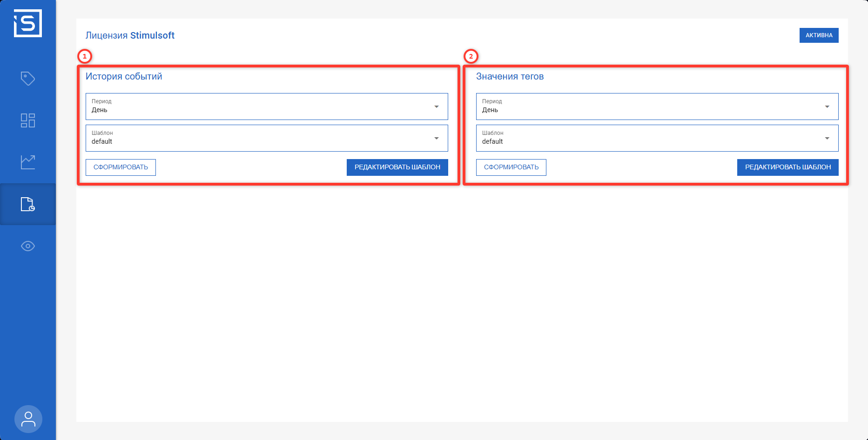868x440 pixels.
Task: Click the История событий panel title
Action: pyautogui.click(x=124, y=76)
